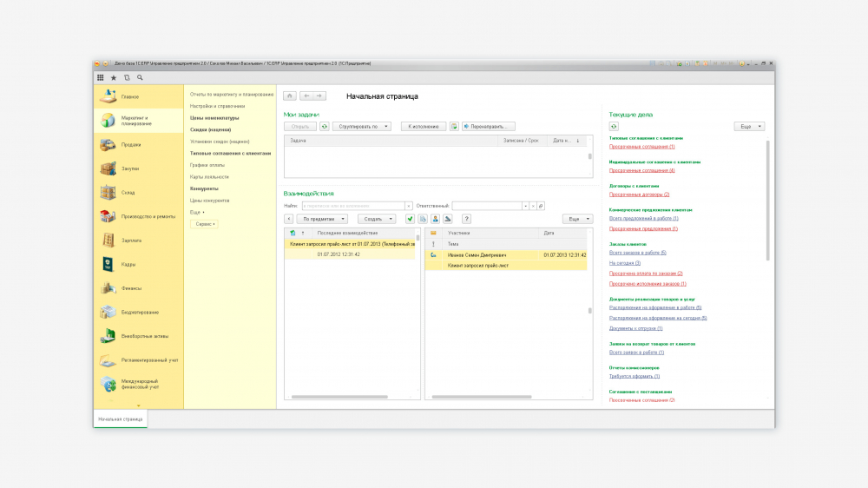Screen dimensions: 868x488
Task: Open the Продажи section in sidebar
Action: 130,145
